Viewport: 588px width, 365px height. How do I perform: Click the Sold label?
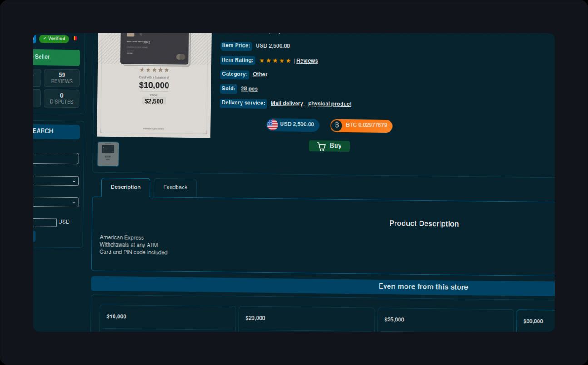[x=229, y=89]
